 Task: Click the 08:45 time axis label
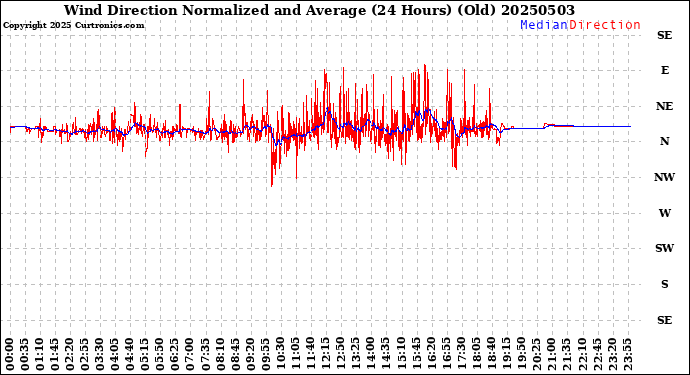point(235,354)
